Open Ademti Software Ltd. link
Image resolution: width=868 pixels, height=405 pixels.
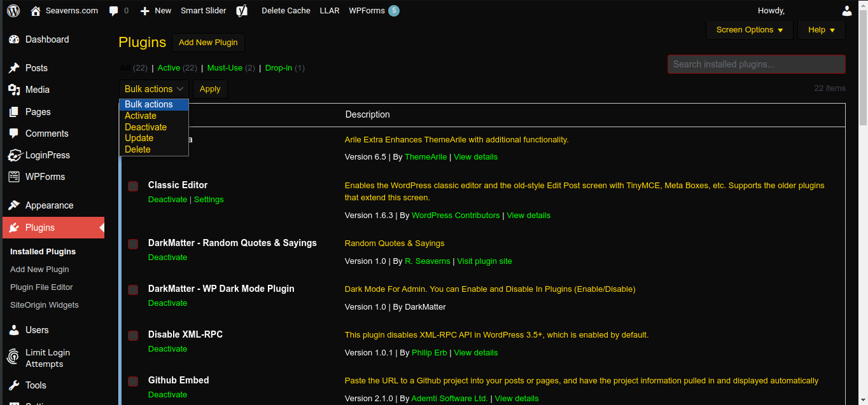click(449, 399)
